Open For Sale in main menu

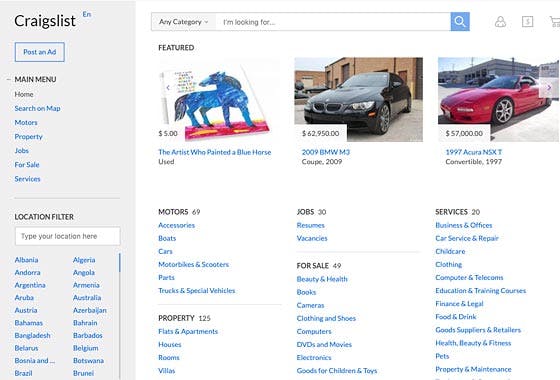27,165
